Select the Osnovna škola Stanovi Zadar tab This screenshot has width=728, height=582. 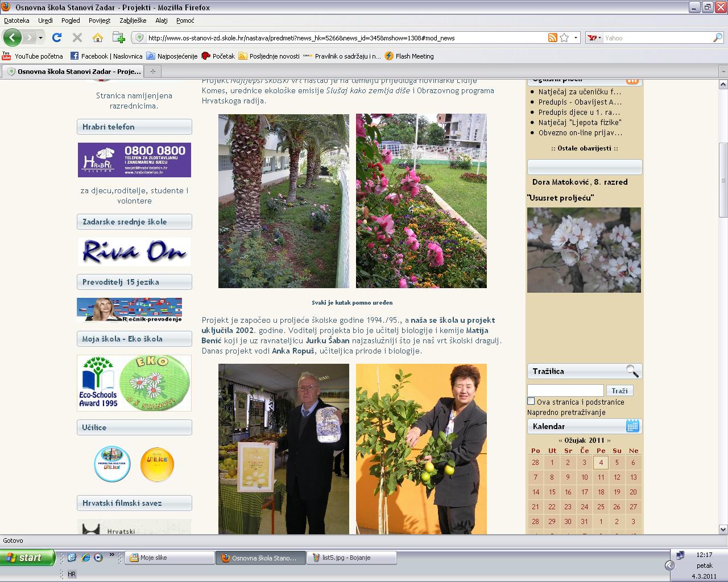73,72
